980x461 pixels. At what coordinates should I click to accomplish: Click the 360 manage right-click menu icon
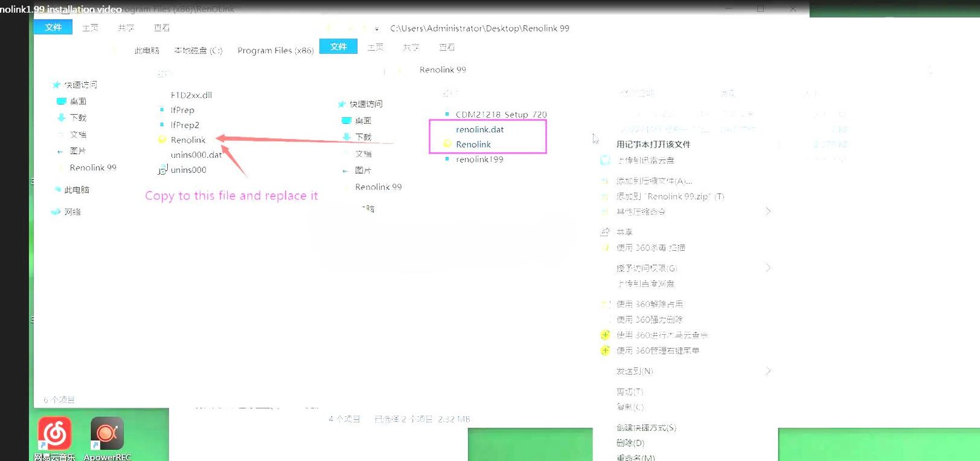tap(605, 350)
